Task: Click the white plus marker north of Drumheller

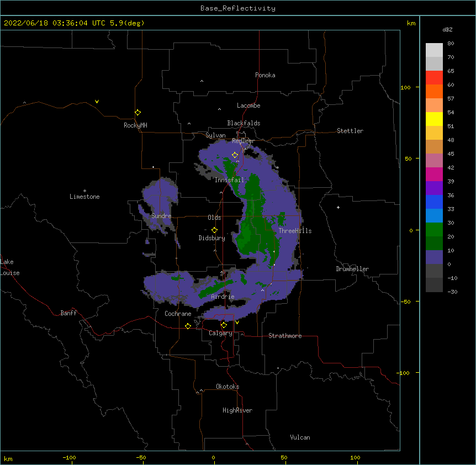Action: click(x=338, y=207)
